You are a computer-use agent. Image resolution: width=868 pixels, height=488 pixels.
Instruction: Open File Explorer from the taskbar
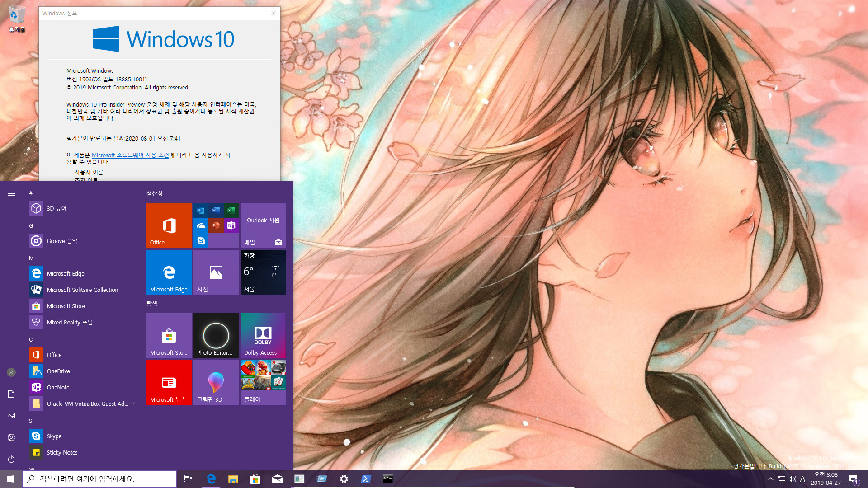(x=233, y=479)
